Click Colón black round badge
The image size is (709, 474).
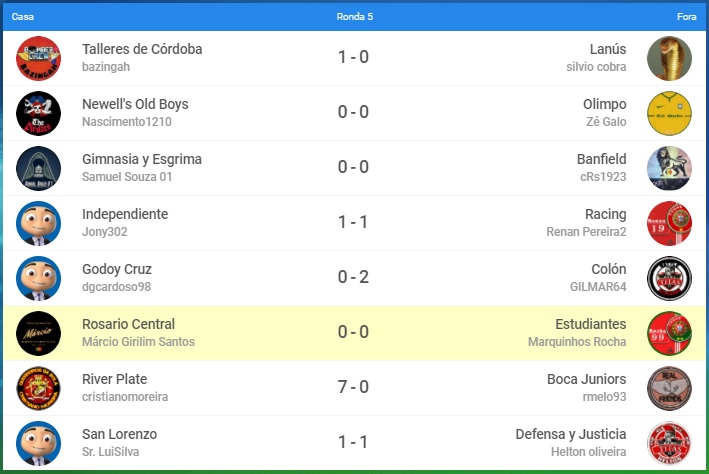click(x=669, y=278)
